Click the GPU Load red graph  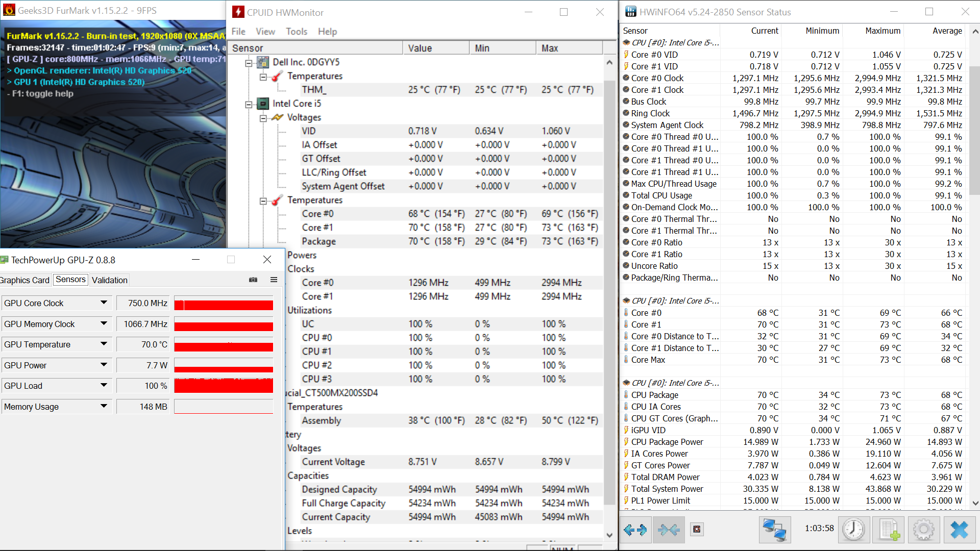click(224, 386)
